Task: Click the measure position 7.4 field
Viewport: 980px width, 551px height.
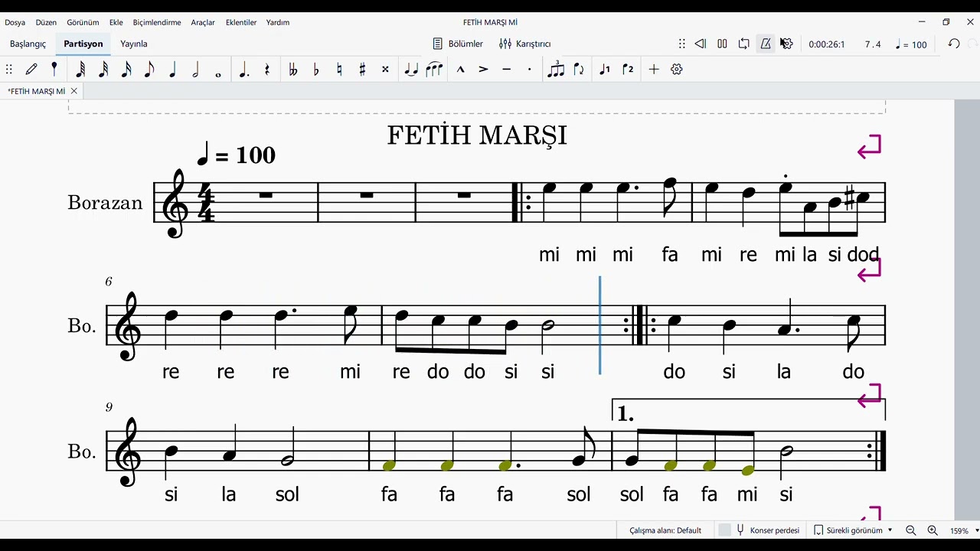Action: 873,44
